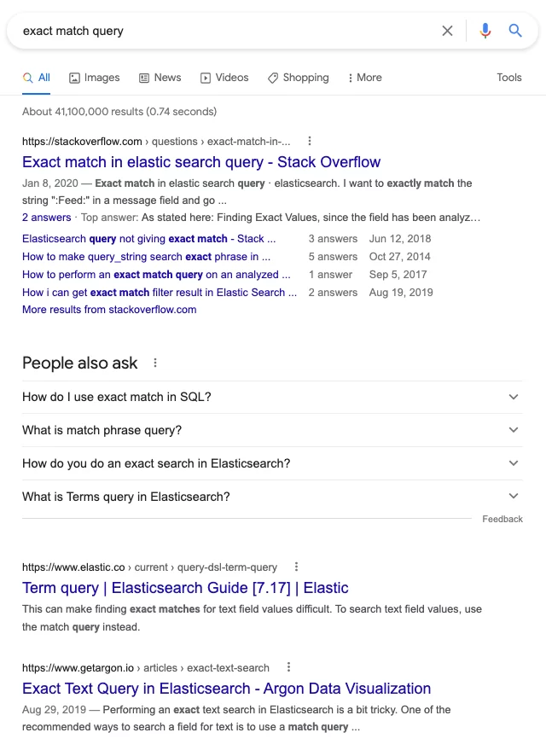Click the three-dot icon beside People also ask
The image size is (546, 756).
154,363
